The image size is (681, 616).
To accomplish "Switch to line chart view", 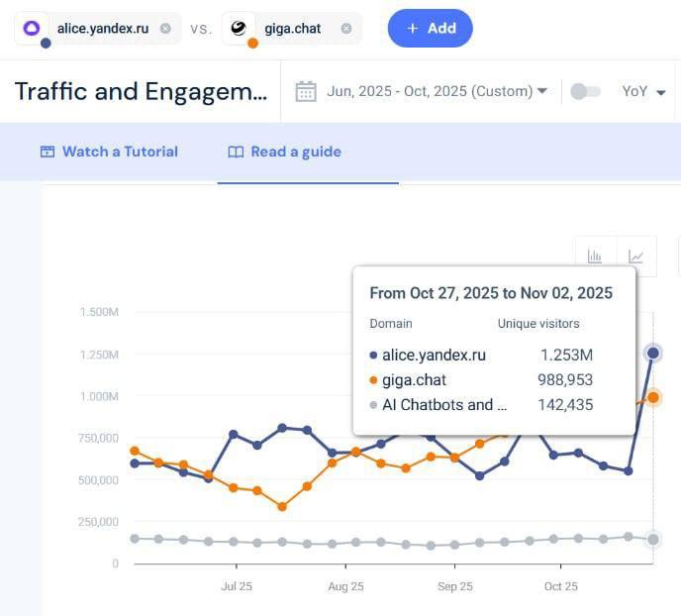I will tap(636, 257).
